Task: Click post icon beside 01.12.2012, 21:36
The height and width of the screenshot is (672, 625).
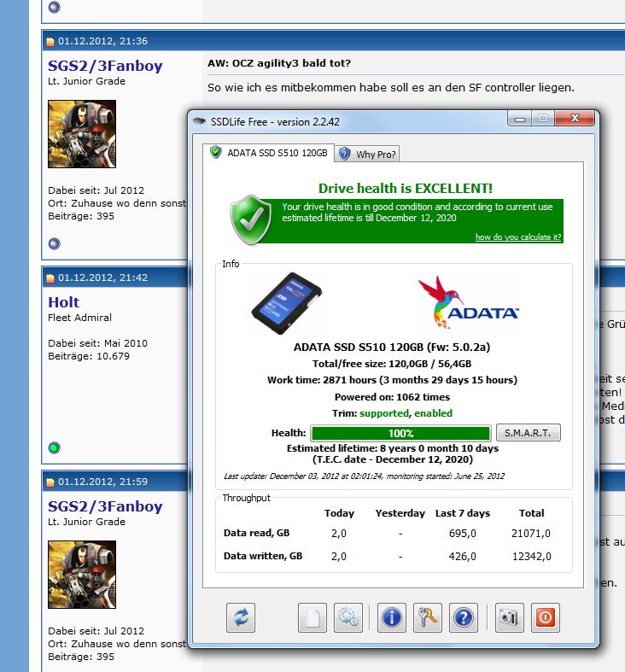Action: tap(50, 42)
